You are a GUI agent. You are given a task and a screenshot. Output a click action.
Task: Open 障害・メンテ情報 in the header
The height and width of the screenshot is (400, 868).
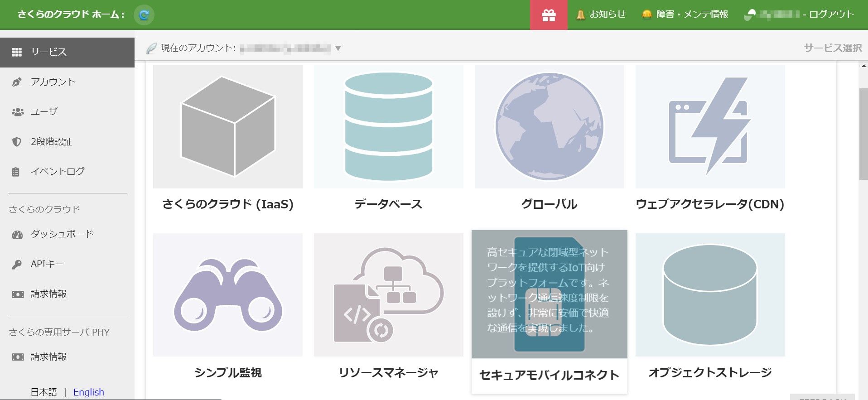click(685, 14)
